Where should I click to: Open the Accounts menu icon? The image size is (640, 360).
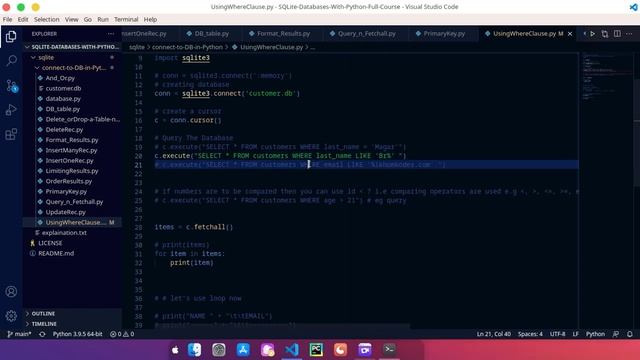tap(11, 291)
